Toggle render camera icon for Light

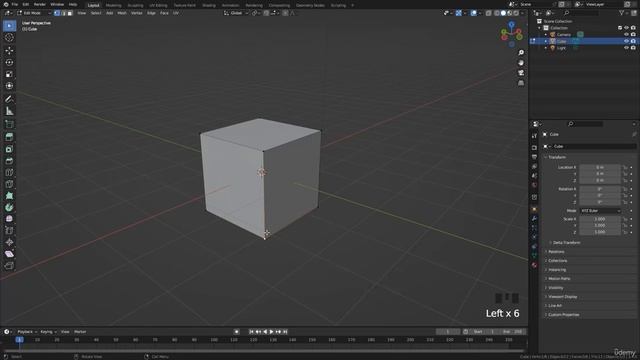pos(633,48)
